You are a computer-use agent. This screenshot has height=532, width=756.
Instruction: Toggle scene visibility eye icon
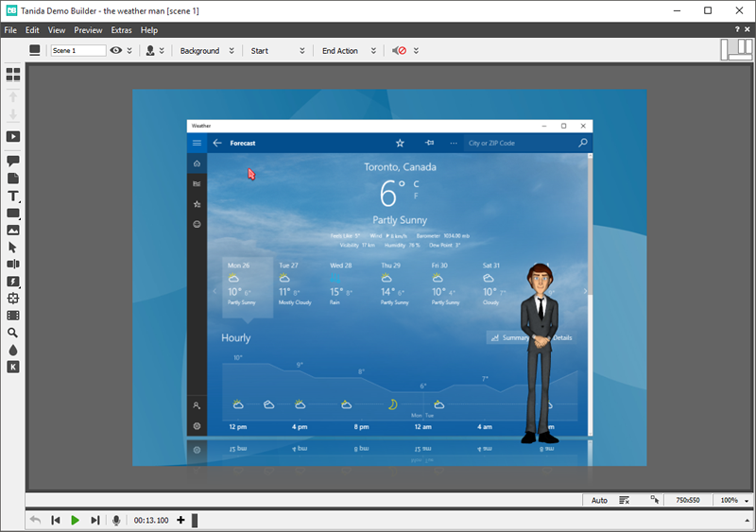coord(116,51)
